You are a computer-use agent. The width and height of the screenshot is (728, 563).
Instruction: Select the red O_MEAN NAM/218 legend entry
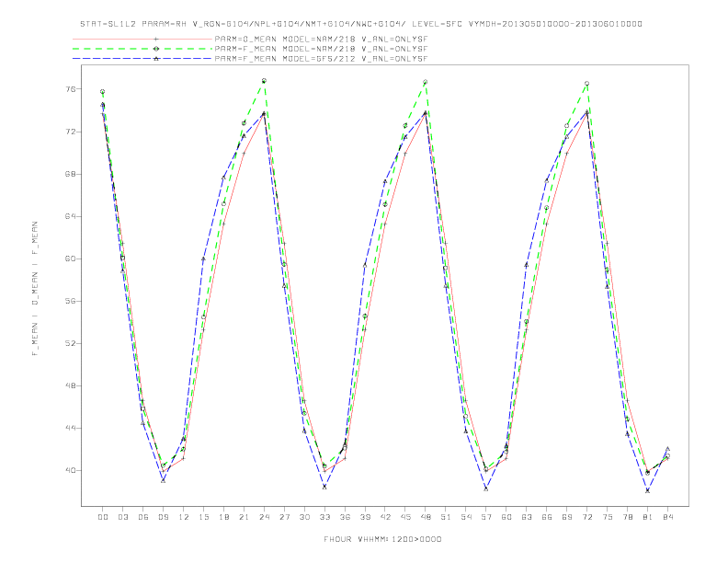250,39
